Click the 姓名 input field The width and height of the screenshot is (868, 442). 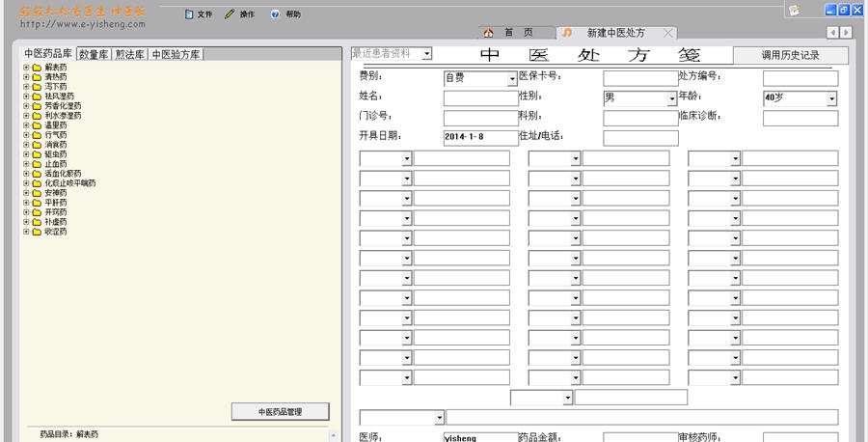(x=481, y=98)
